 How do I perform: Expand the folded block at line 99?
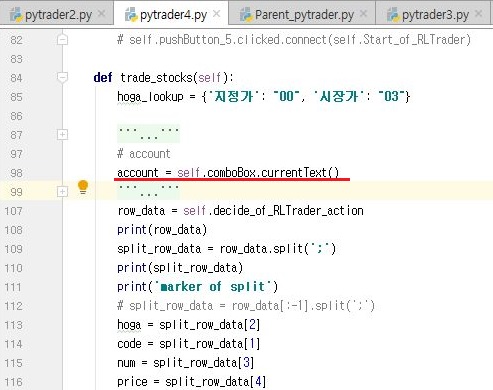coord(62,192)
